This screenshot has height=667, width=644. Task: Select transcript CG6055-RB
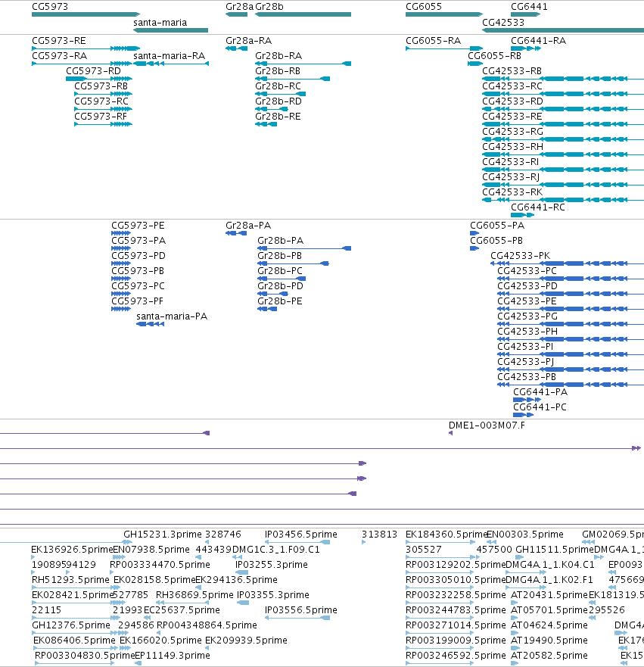475,64
